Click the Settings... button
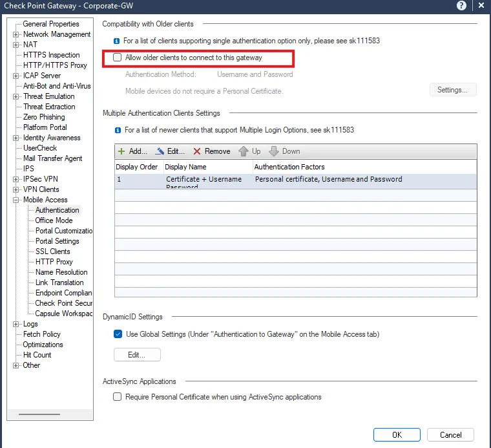The width and height of the screenshot is (491, 448). pos(453,90)
